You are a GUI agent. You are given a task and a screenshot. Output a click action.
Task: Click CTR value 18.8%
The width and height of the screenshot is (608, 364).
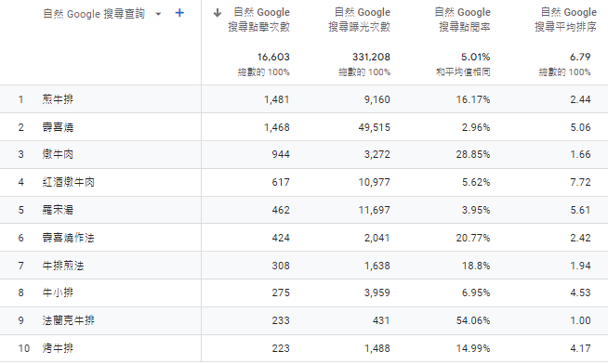tap(476, 266)
